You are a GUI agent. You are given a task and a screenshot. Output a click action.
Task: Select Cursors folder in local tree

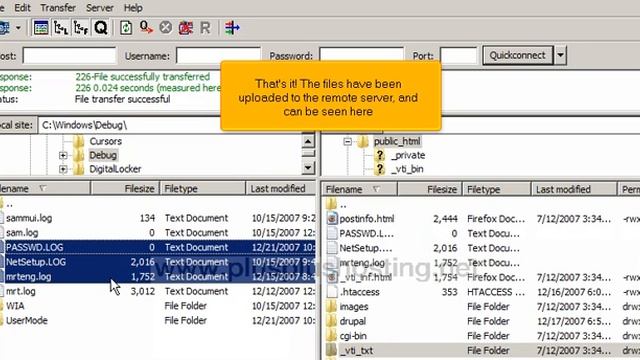(105, 141)
